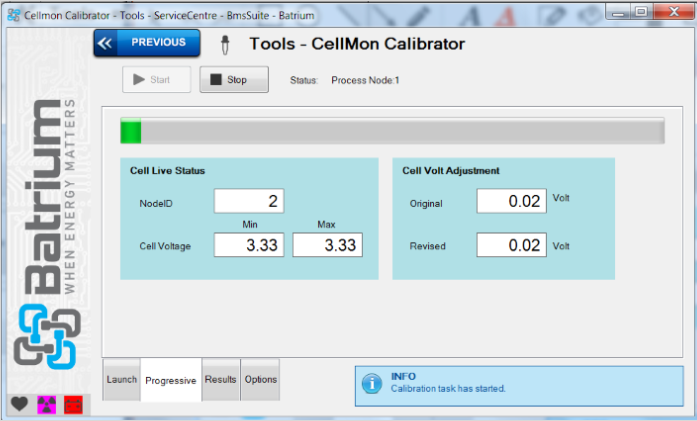This screenshot has height=421, width=697.
Task: Click the 'Cell Volt Adjustment' heading
Action: [x=451, y=171]
